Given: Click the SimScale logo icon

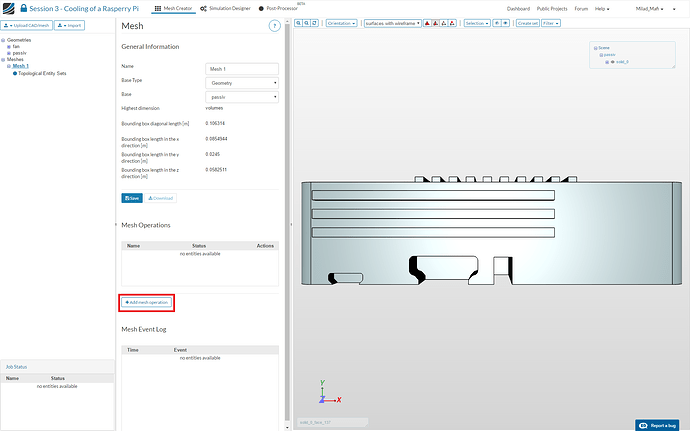Looking at the screenshot, I should (x=8, y=8).
